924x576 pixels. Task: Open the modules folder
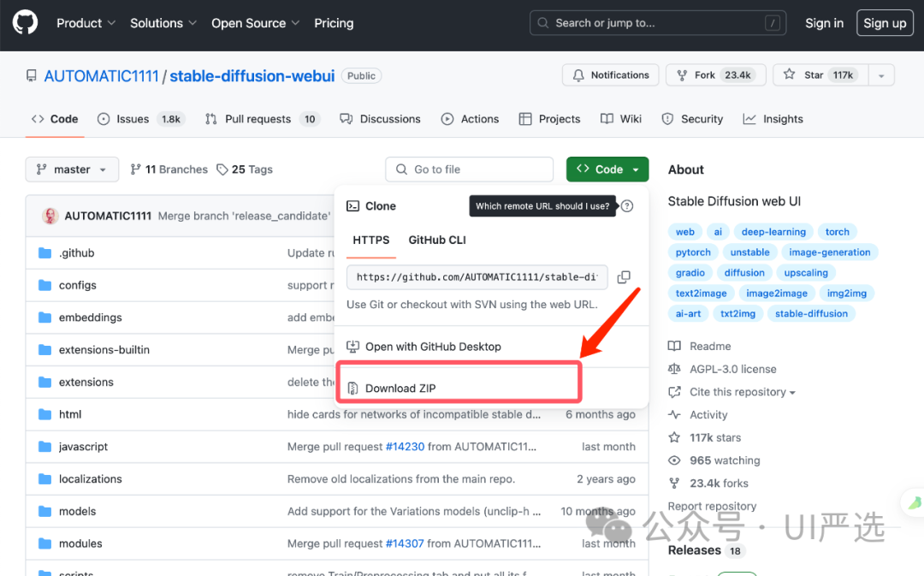(x=80, y=543)
